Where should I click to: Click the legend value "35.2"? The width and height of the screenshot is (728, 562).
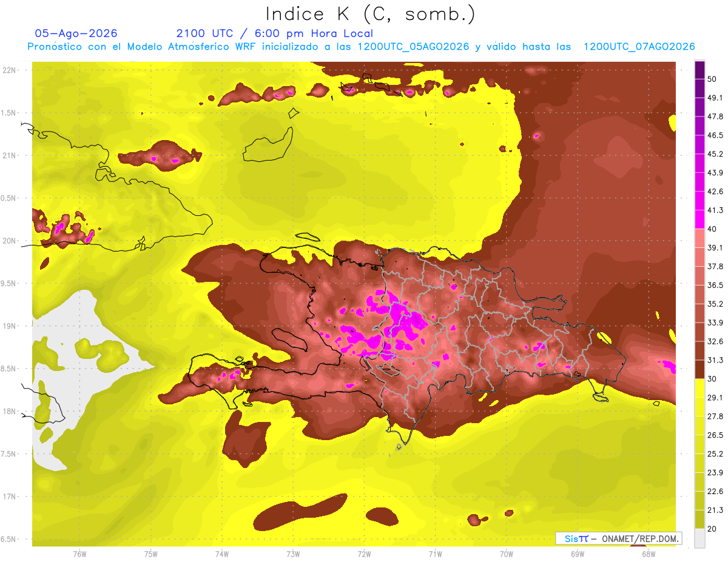[715, 304]
